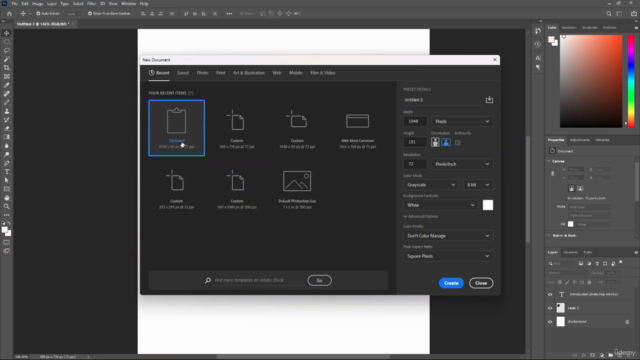
Task: Hide Layer 1 visibility eye
Action: (550, 308)
